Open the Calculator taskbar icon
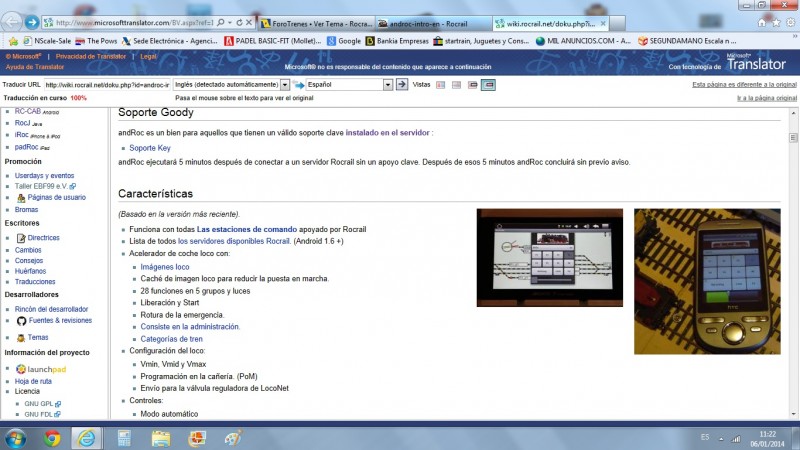The width and height of the screenshot is (800, 450). 124,438
